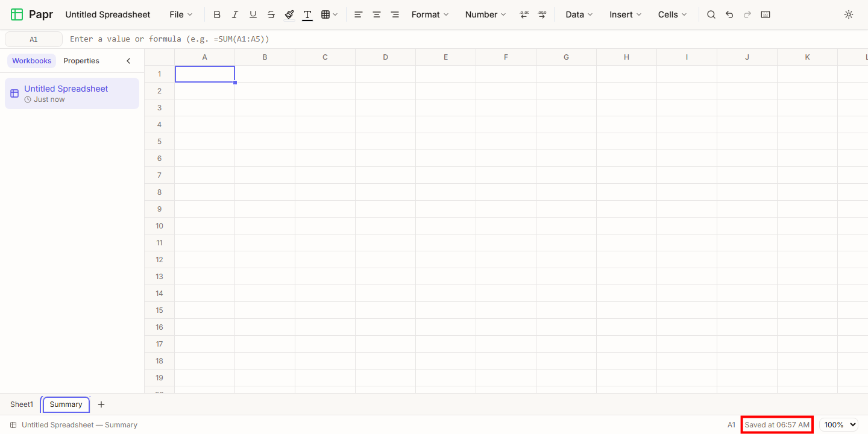The width and height of the screenshot is (868, 434).
Task: Underline the selected cell text
Action: [x=253, y=14]
